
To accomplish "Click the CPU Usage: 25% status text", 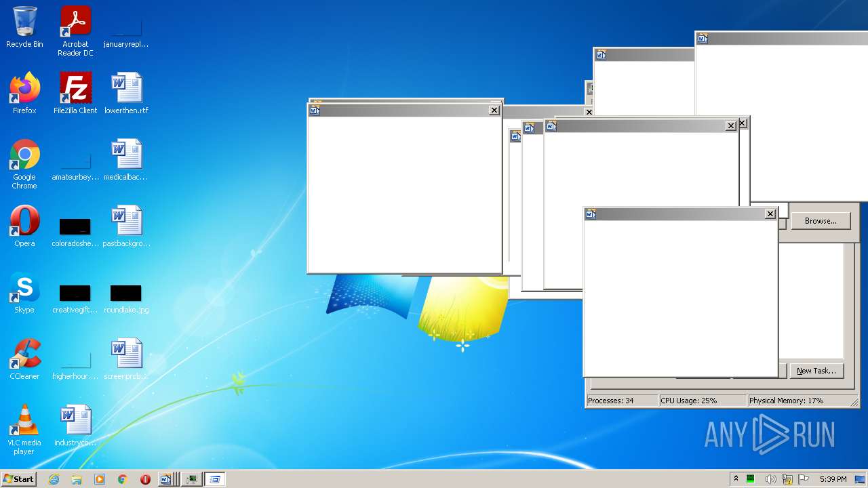I will [689, 401].
